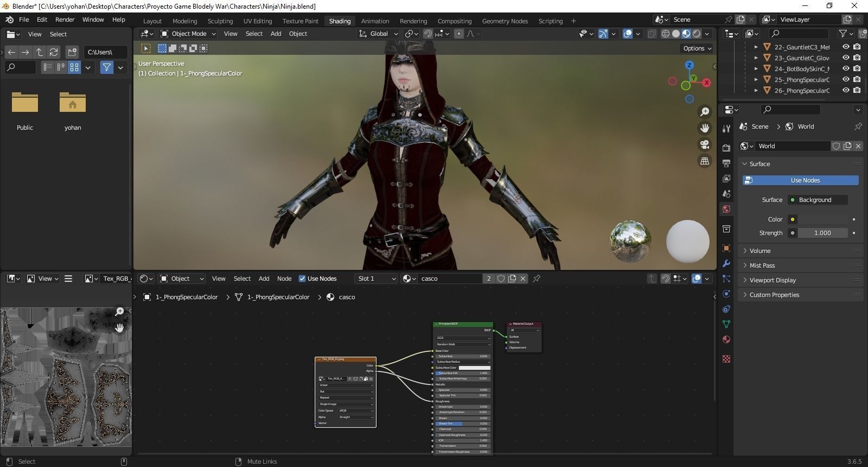Image resolution: width=868 pixels, height=467 pixels.
Task: Switch to UV Editing workspace tab
Action: (257, 21)
